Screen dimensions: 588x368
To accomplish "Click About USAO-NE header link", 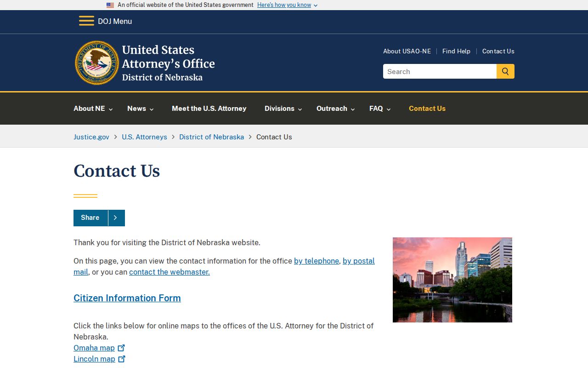I will coord(407,51).
